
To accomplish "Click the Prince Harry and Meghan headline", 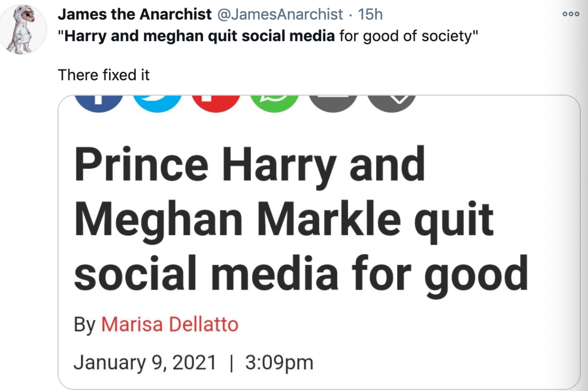I will (283, 218).
